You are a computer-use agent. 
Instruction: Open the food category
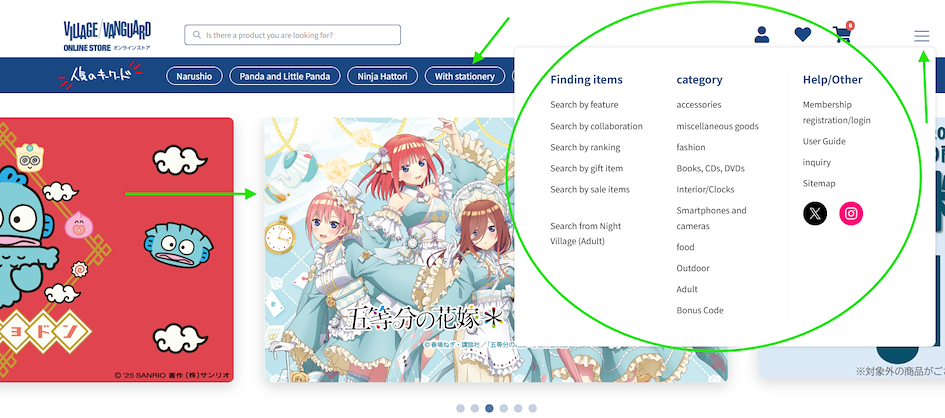(685, 248)
